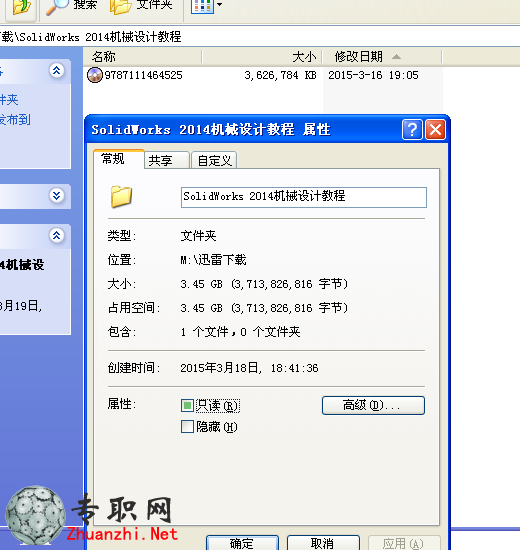This screenshot has width=520, height=550.
Task: Click the folder name text field
Action: 304,197
